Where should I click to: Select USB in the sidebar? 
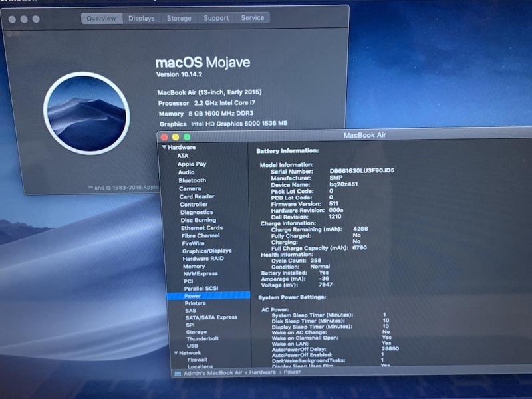tap(192, 346)
